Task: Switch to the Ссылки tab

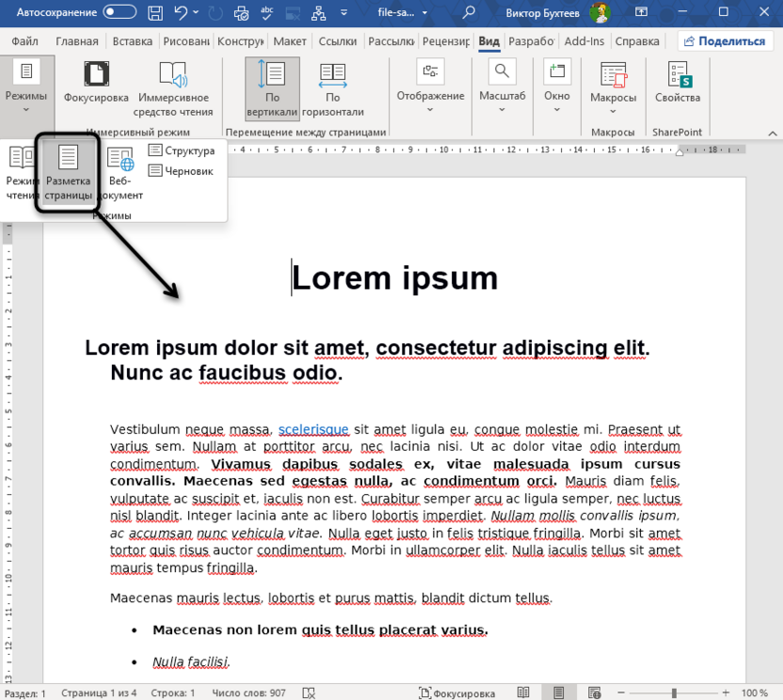Action: click(x=338, y=41)
